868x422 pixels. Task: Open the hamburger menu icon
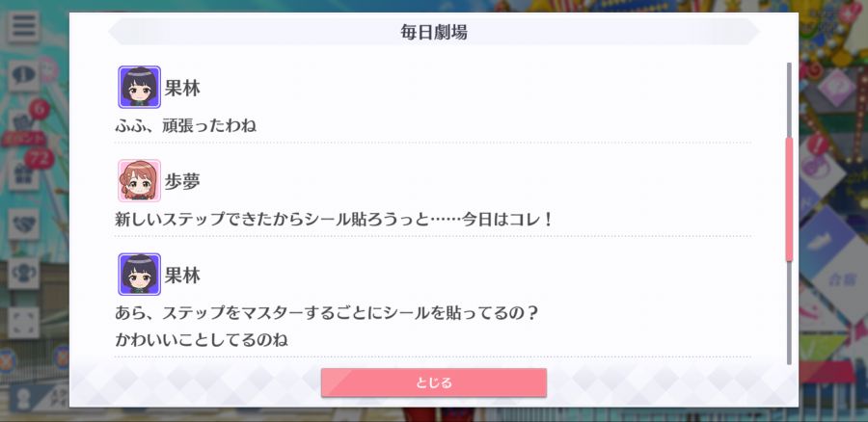pos(23,27)
